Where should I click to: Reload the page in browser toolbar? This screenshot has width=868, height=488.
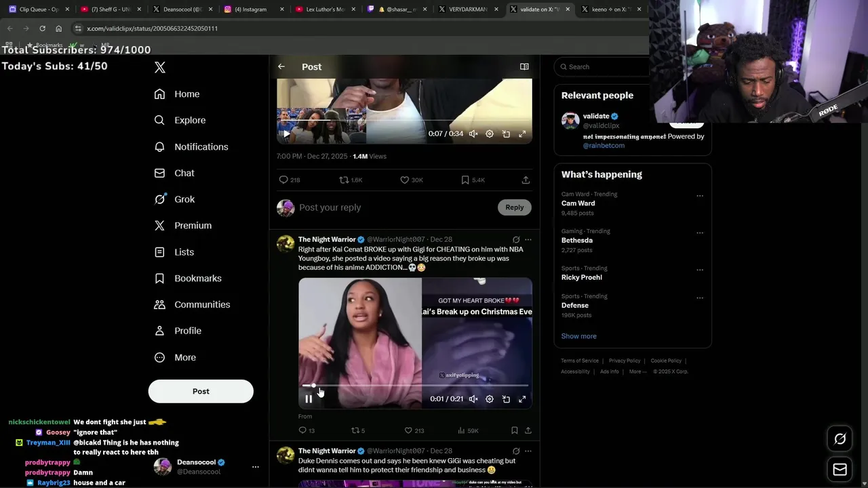click(x=42, y=28)
